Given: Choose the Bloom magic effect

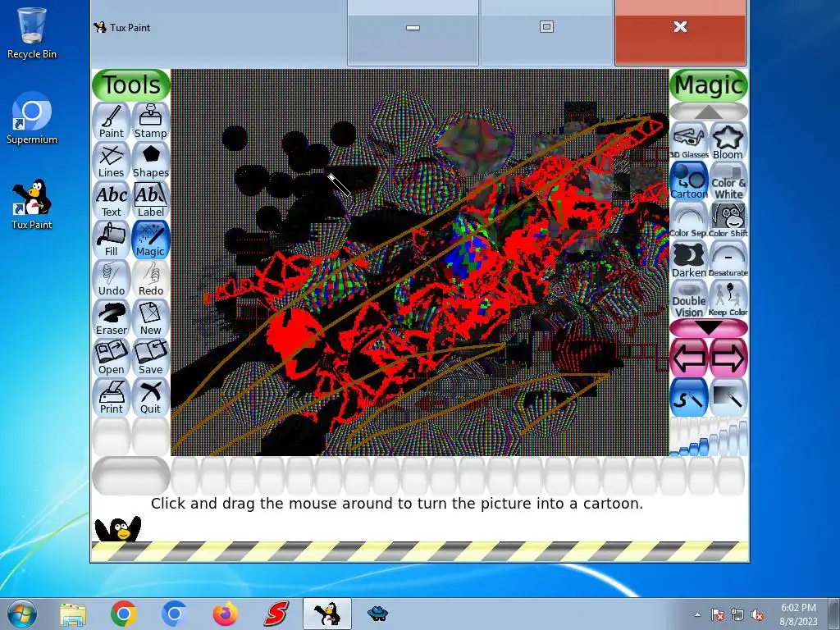Looking at the screenshot, I should coord(728,141).
